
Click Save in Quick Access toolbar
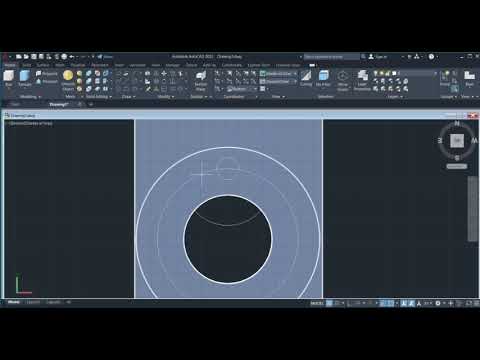click(34, 57)
